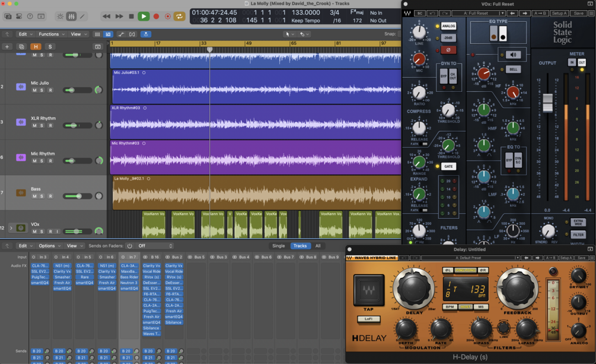Toggle the GATE button in SSL dynamics
The height and width of the screenshot is (364, 596).
pyautogui.click(x=448, y=167)
